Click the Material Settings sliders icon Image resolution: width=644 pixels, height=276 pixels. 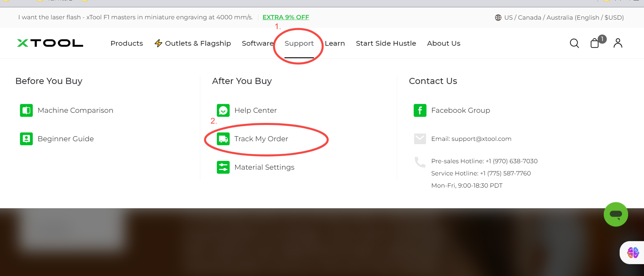pyautogui.click(x=223, y=167)
